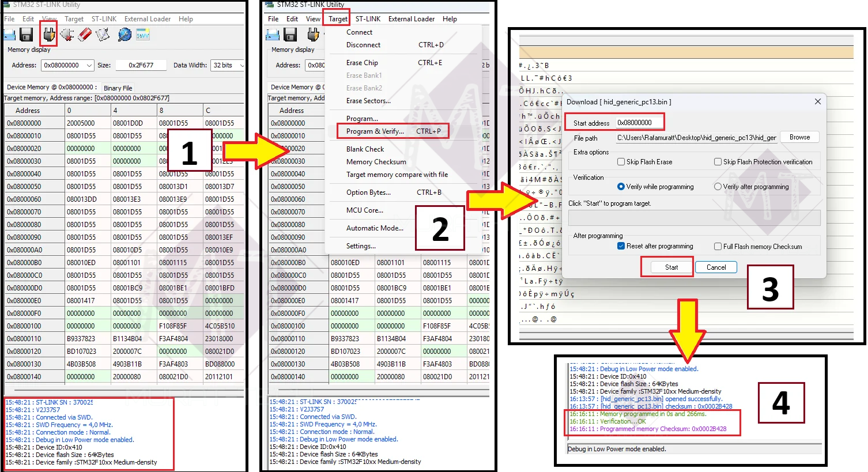Viewport: 868px width, 472px height.
Task: Select the red eraser Full Chip Erase icon
Action: pos(85,35)
